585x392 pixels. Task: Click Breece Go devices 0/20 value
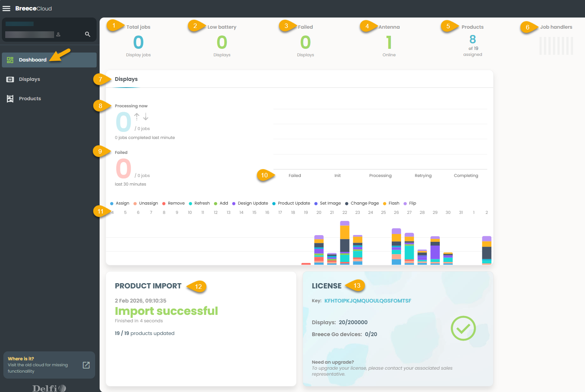[371, 334]
